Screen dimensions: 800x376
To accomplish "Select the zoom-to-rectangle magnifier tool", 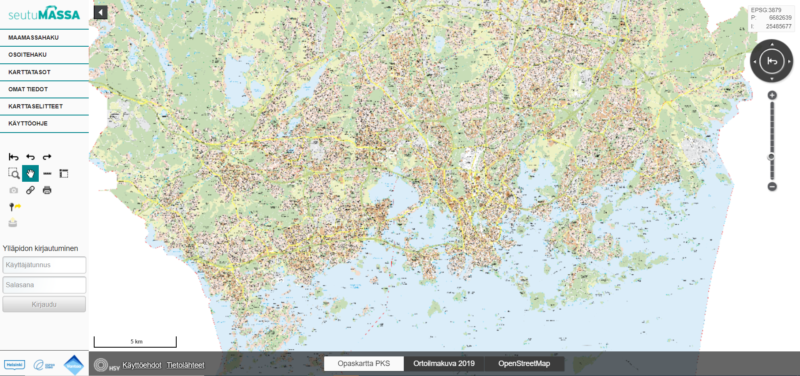I will point(14,173).
